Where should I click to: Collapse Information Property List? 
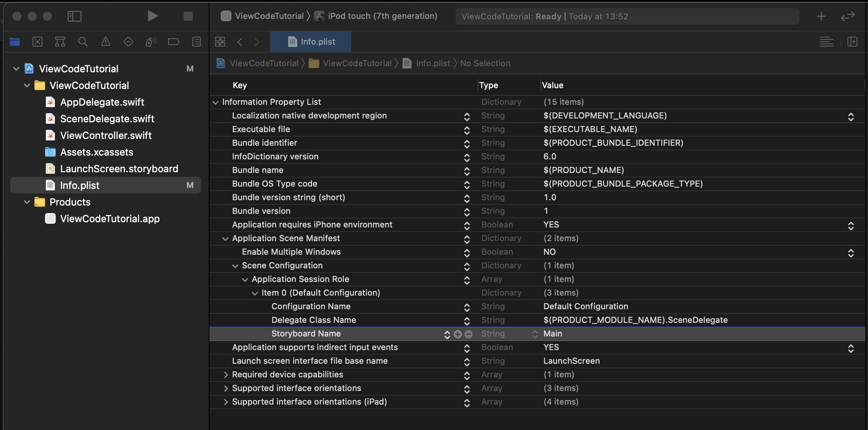215,102
